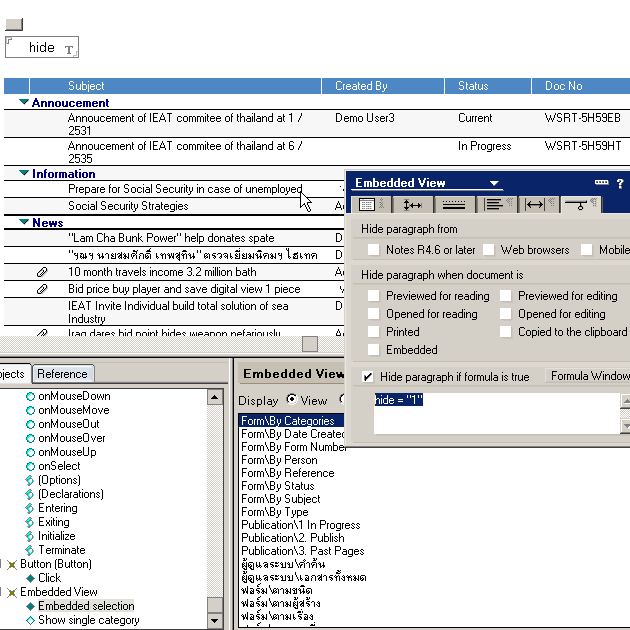Open the Embedded View properties dropdown arrow

pyautogui.click(x=494, y=183)
